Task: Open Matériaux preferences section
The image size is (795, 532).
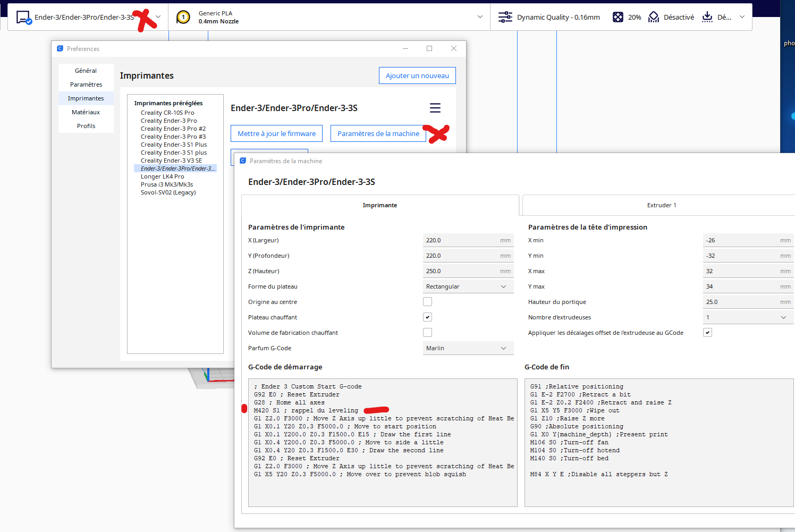Action: [86, 112]
